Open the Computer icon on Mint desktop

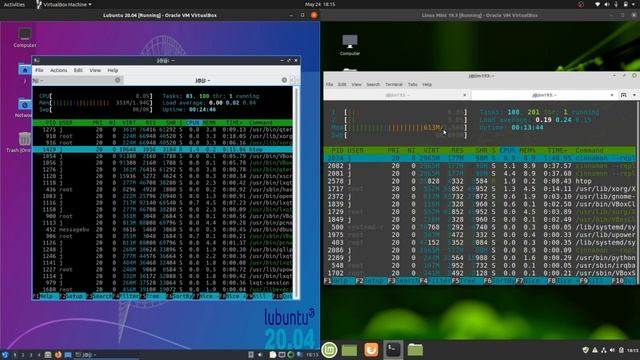click(350, 45)
